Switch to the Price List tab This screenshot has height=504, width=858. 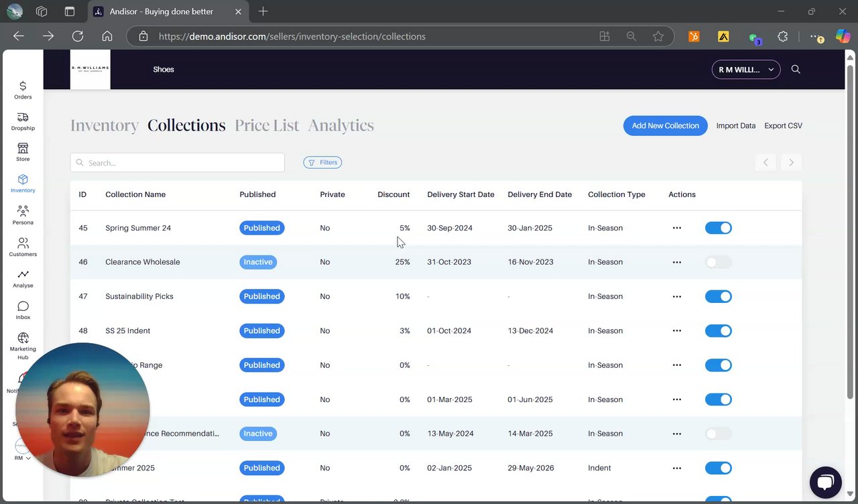tap(267, 125)
